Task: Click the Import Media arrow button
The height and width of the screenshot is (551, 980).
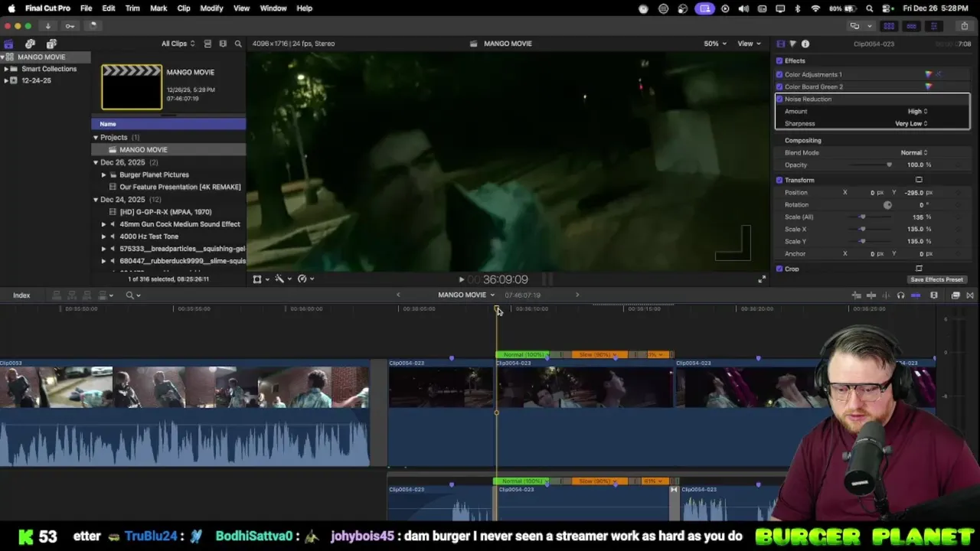Action: click(47, 26)
